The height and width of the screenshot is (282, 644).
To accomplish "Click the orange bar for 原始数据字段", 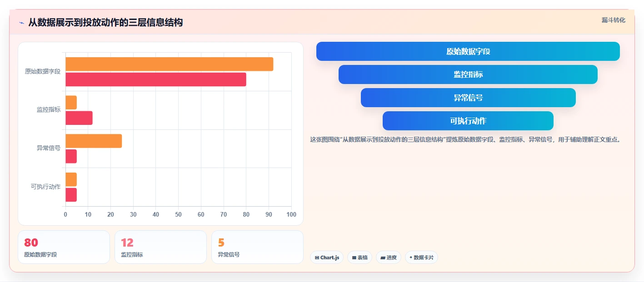I will coord(170,64).
